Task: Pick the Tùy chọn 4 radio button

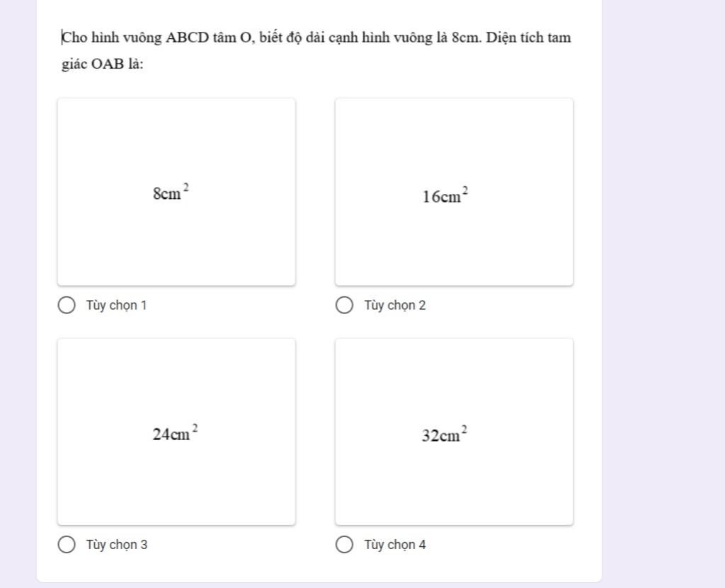Action: (344, 545)
